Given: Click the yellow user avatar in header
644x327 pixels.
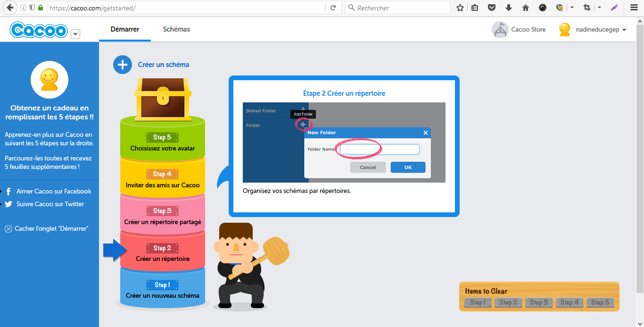Looking at the screenshot, I should pos(564,29).
